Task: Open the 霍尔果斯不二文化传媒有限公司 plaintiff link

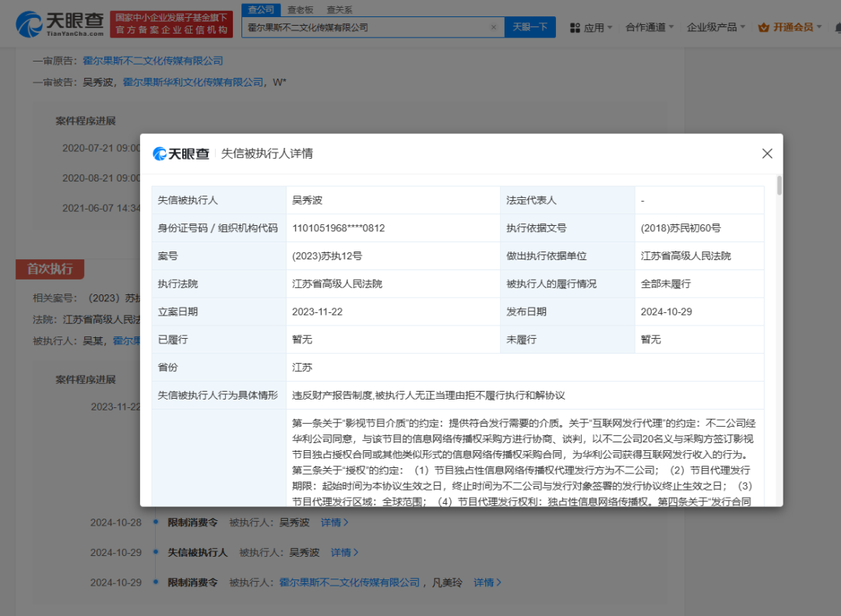Action: tap(153, 60)
